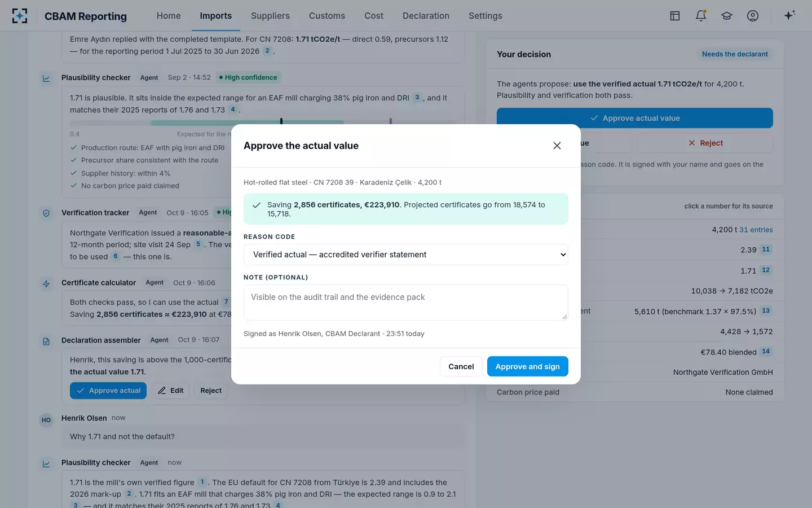This screenshot has height=508, width=812.
Task: Click Approve actual value in decision panel
Action: coord(635,118)
